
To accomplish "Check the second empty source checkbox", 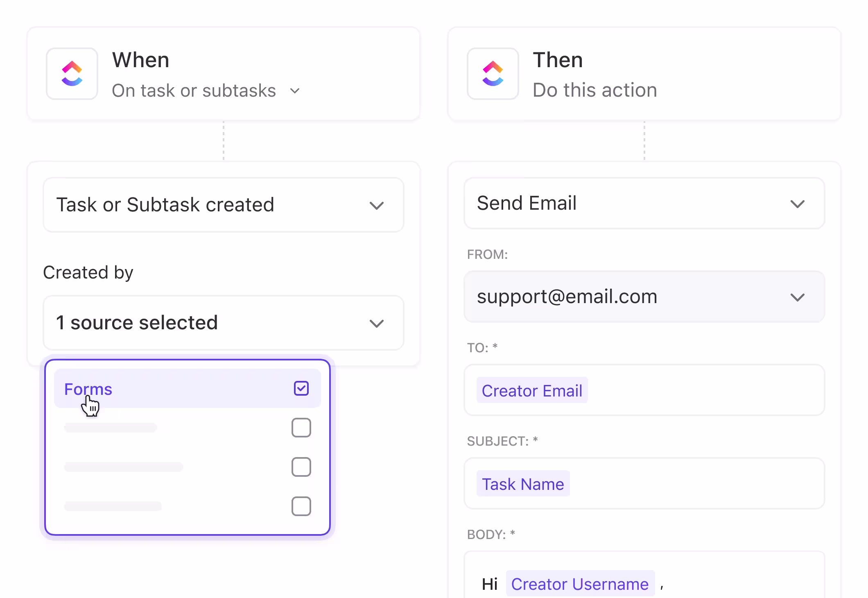I will pos(301,467).
